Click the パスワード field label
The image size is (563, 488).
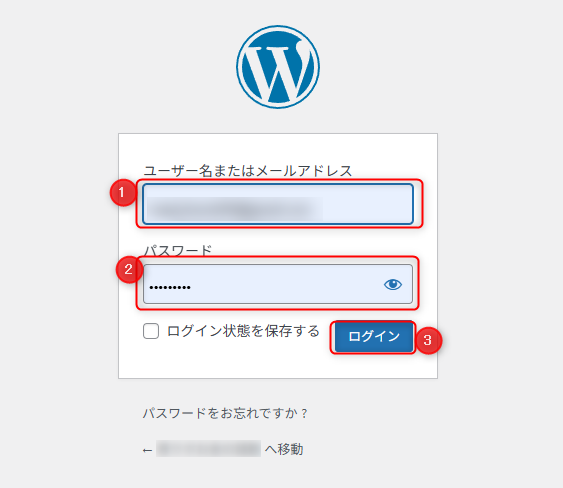(178, 250)
